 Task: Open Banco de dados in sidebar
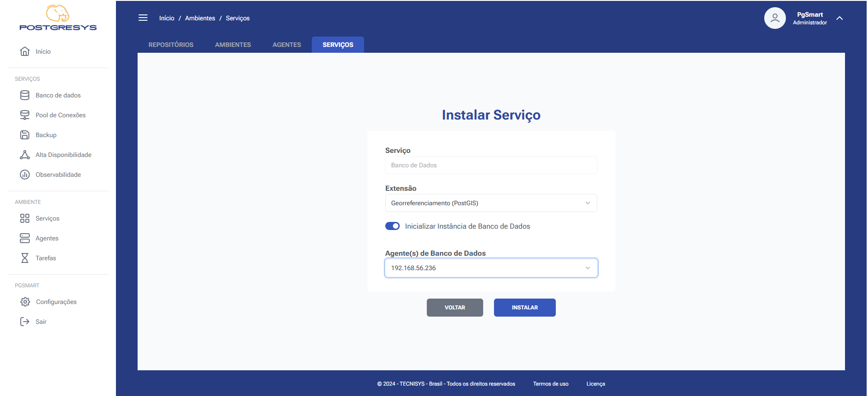(x=58, y=95)
